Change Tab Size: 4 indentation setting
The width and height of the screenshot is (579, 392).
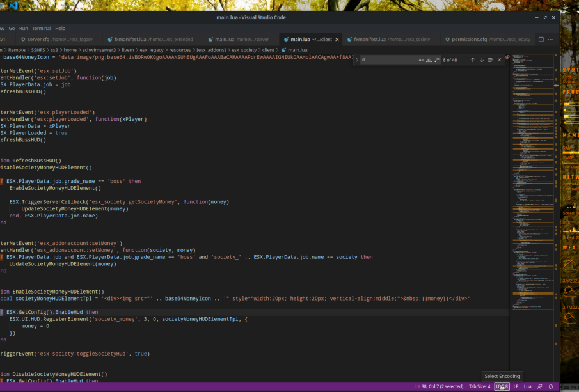coord(479,387)
